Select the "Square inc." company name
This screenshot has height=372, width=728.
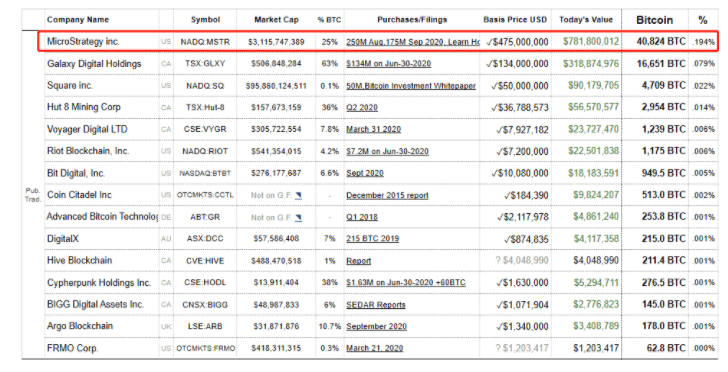click(70, 85)
